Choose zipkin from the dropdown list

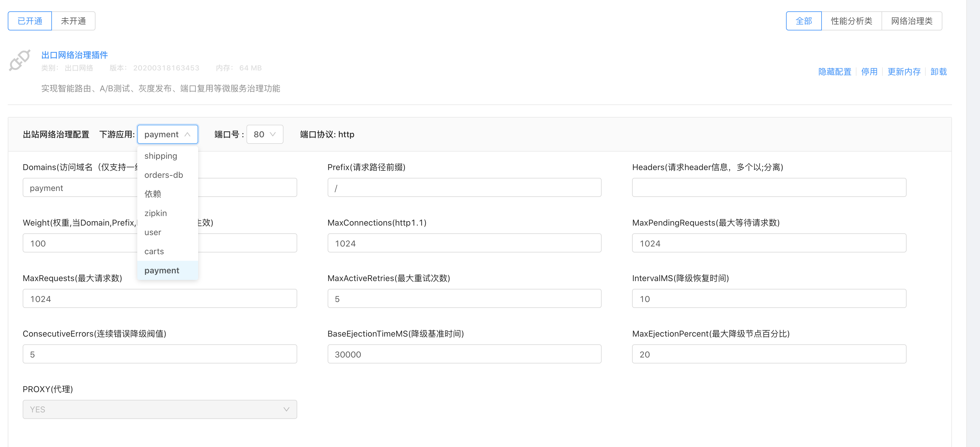tap(167, 213)
